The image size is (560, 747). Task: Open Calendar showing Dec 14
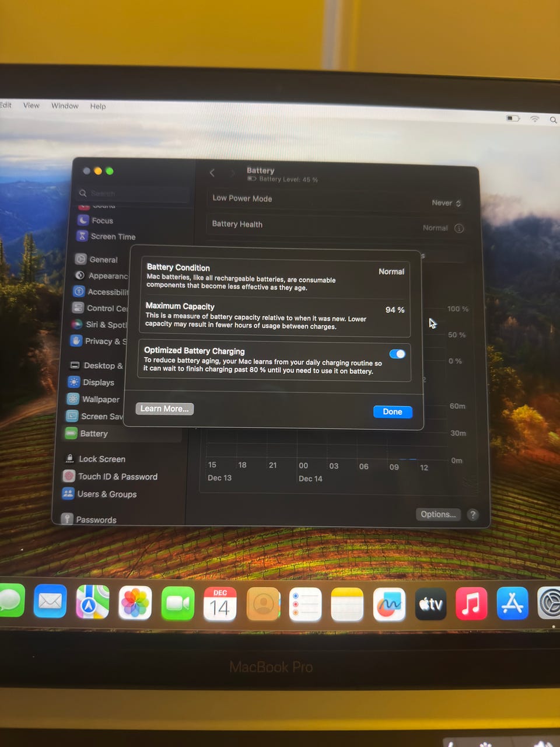coord(220,603)
